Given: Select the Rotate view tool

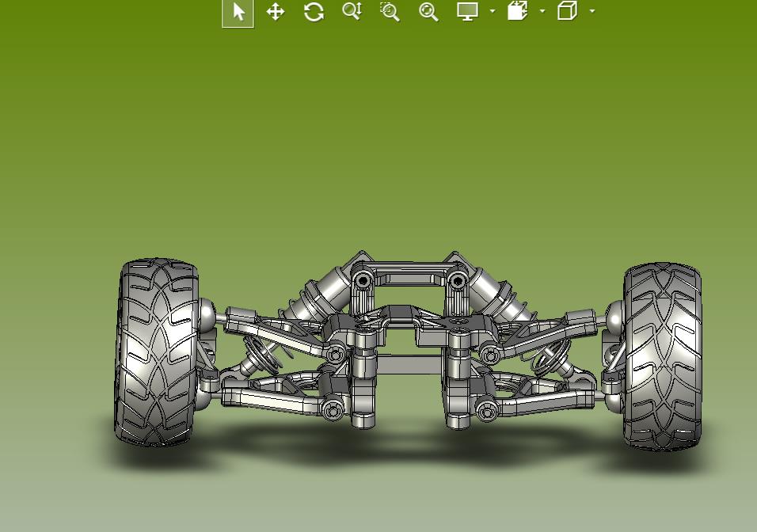Looking at the screenshot, I should pos(314,12).
